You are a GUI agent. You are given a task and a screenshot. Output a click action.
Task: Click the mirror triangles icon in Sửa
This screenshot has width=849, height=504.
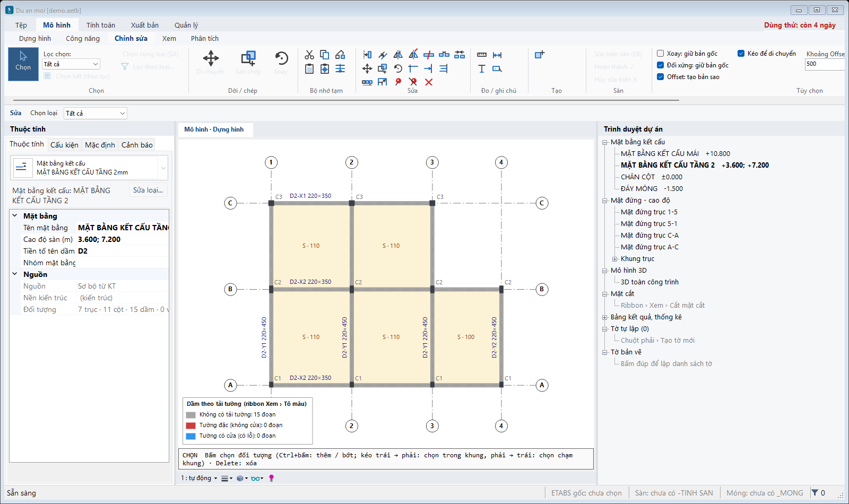tap(398, 55)
